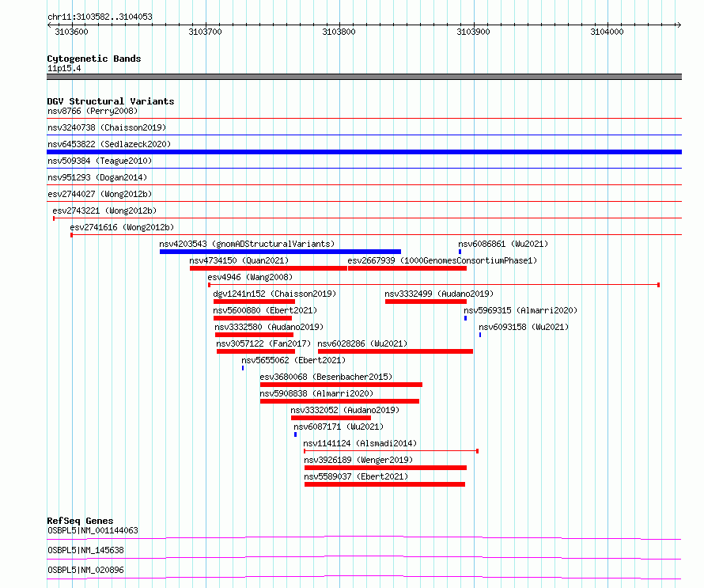Click the red nsv3057122 bar
The image size is (704, 588).
(256, 351)
